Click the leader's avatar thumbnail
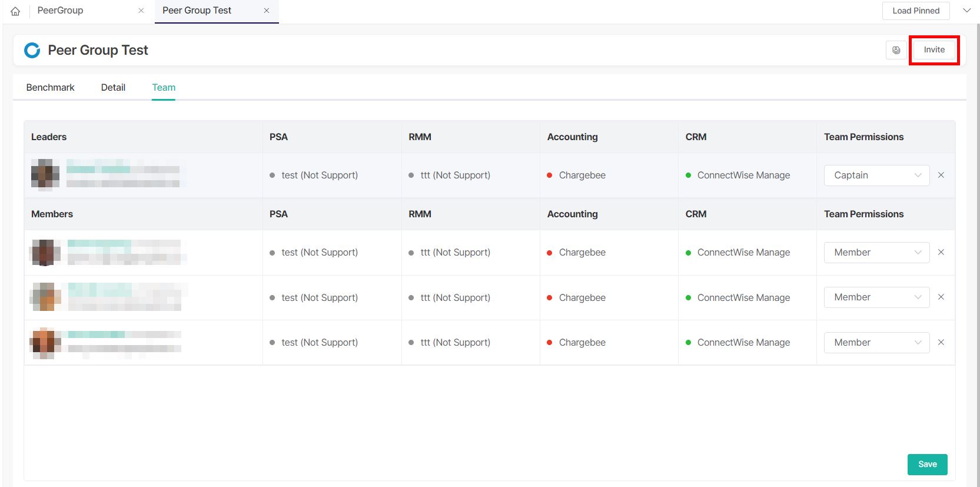Viewport: 980px width, 487px height. click(45, 175)
